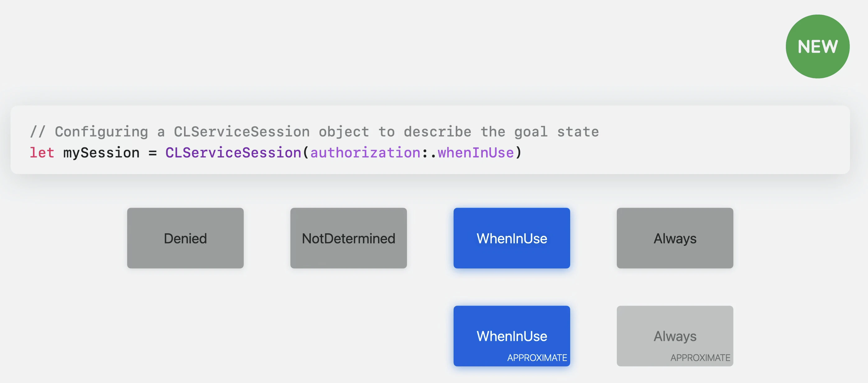
Task: Click the blue WhenInUse box
Action: (511, 238)
